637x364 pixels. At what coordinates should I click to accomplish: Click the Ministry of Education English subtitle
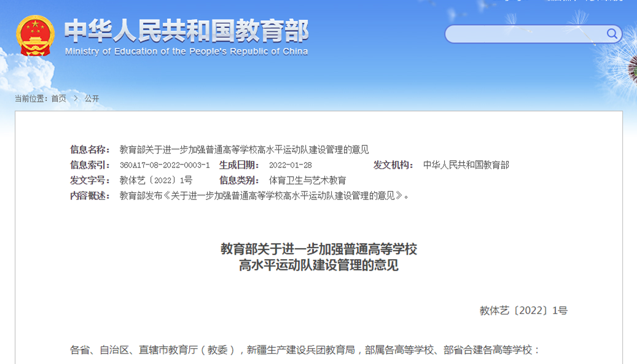click(x=187, y=52)
